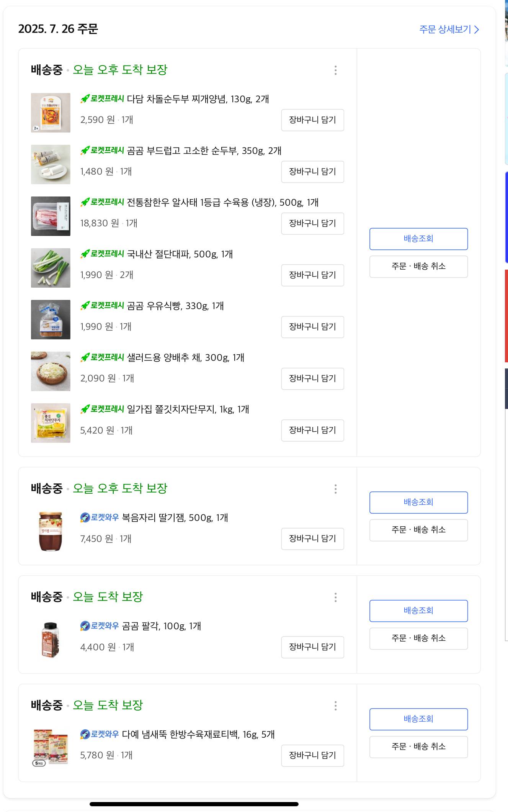Cancel the 곰곰 팔각 order

tap(418, 638)
